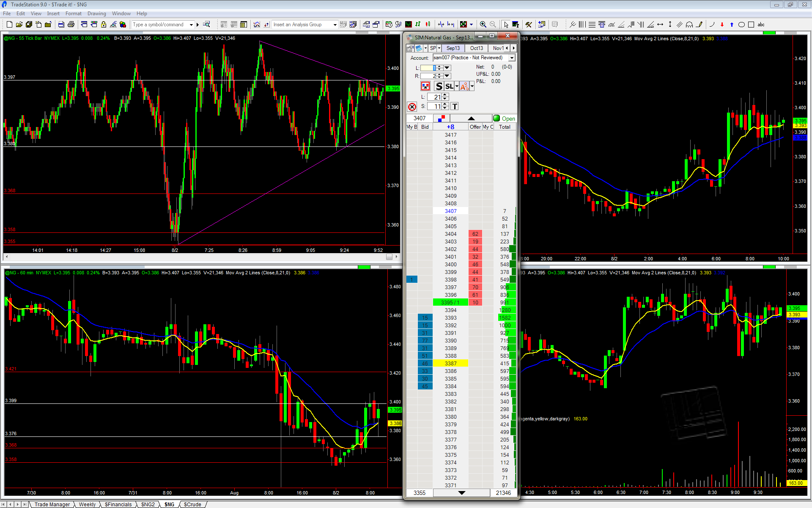The image size is (812, 508).
Task: Select the horizontal line drawing tool
Action: (592, 25)
